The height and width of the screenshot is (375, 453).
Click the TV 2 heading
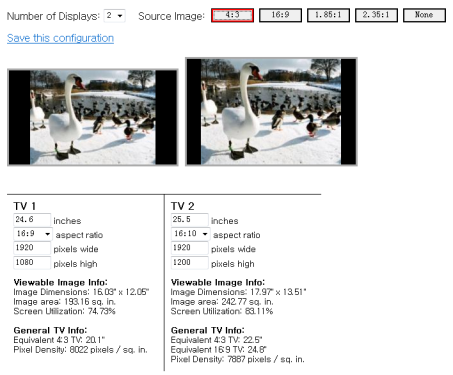click(182, 206)
